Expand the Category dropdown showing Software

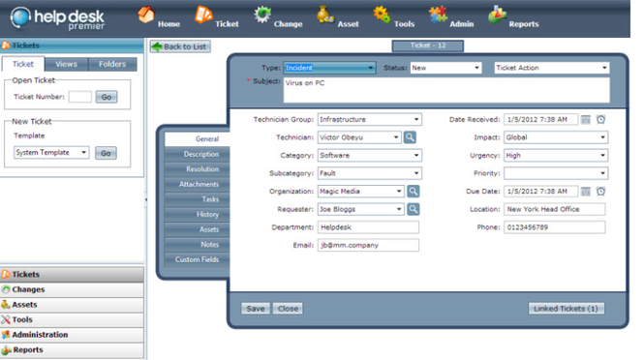[370, 156]
